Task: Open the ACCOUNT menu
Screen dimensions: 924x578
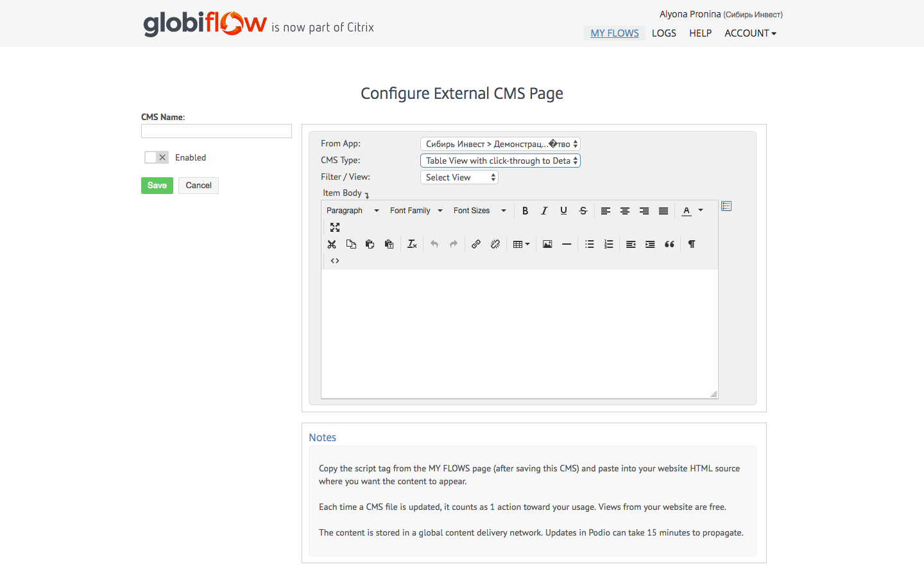Action: click(x=749, y=33)
